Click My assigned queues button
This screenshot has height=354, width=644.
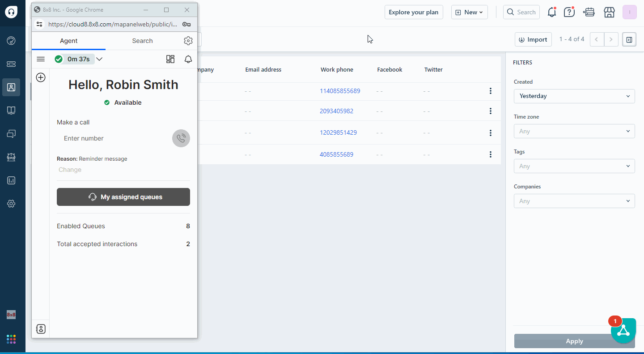pyautogui.click(x=123, y=197)
